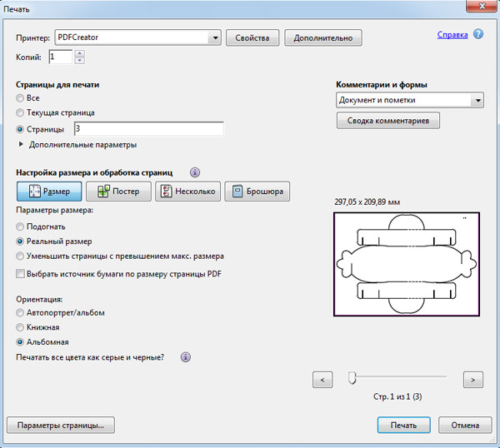Select the Размер sizing option
This screenshot has width=500, height=448.
click(x=48, y=192)
